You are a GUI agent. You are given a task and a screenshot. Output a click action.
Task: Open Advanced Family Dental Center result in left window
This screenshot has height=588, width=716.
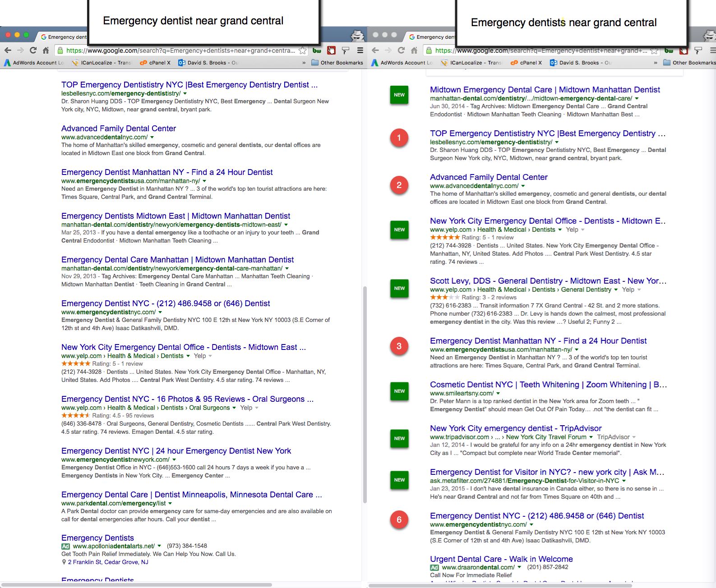(119, 129)
